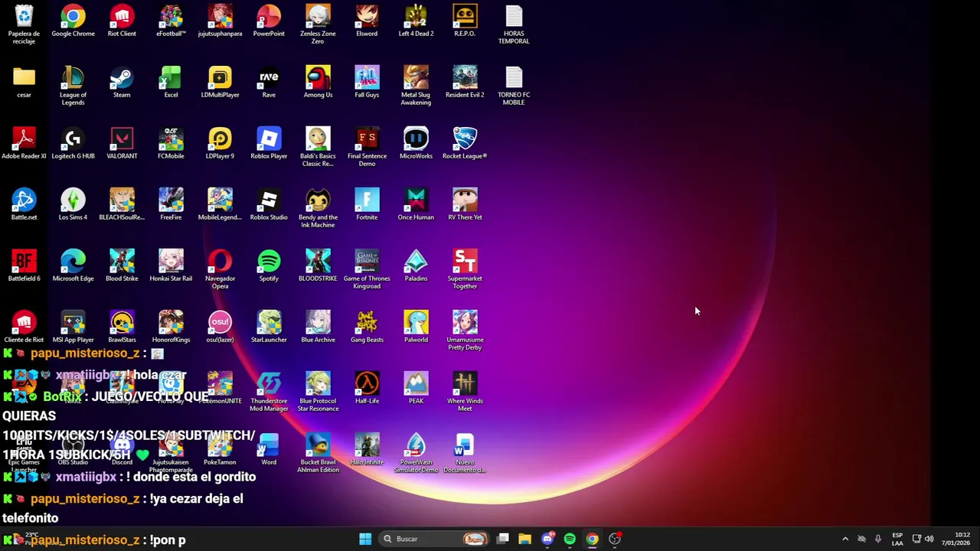Open the PowerWash Simulator Demo icon
Screen dimensions: 980x551
pos(416,453)
